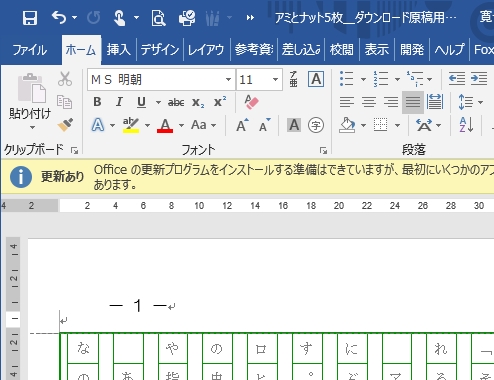Click the copy icon
Viewport: 494px width, 380px height.
(x=64, y=102)
